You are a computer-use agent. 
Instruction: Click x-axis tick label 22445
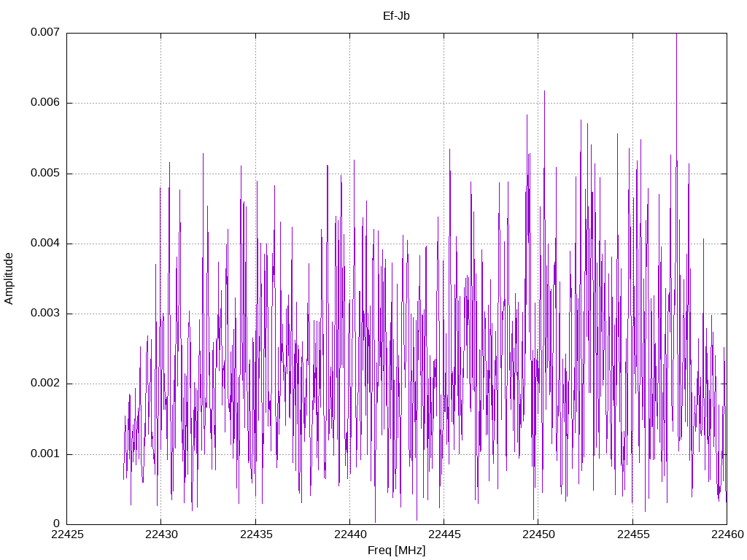tap(444, 534)
